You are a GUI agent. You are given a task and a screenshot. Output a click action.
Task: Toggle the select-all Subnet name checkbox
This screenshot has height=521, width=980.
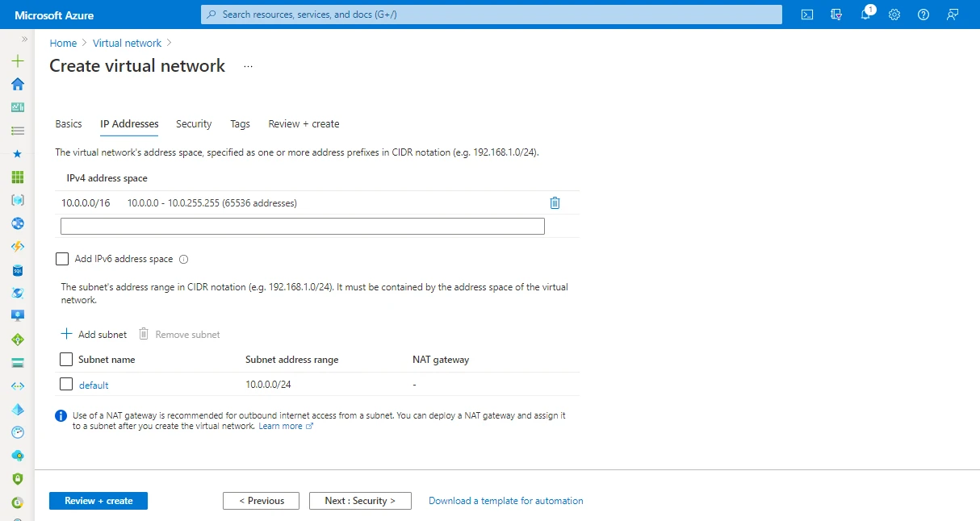pyautogui.click(x=66, y=360)
